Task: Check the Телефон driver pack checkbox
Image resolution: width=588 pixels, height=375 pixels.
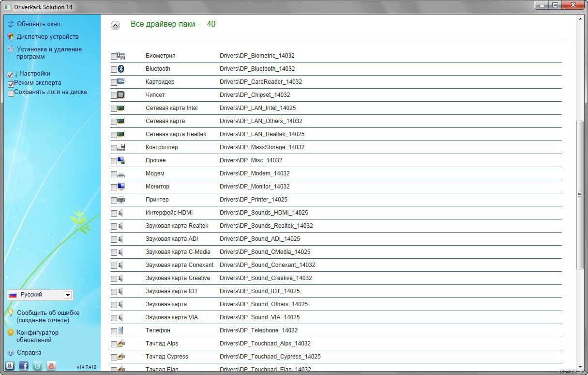Action: [114, 331]
